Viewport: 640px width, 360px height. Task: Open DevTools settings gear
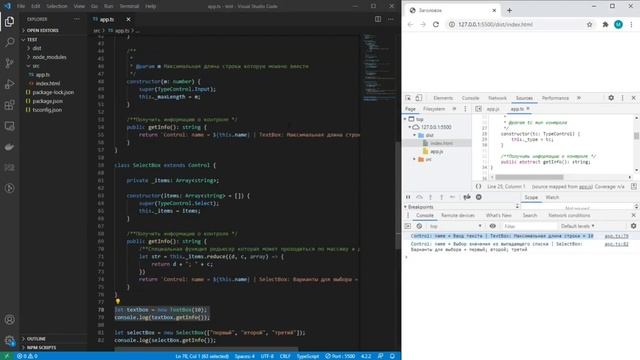coord(611,98)
